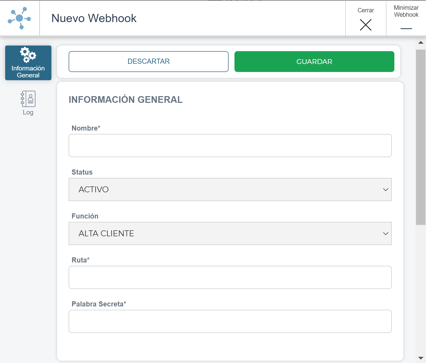
Task: Click the DESCARTAR button
Action: tap(148, 61)
